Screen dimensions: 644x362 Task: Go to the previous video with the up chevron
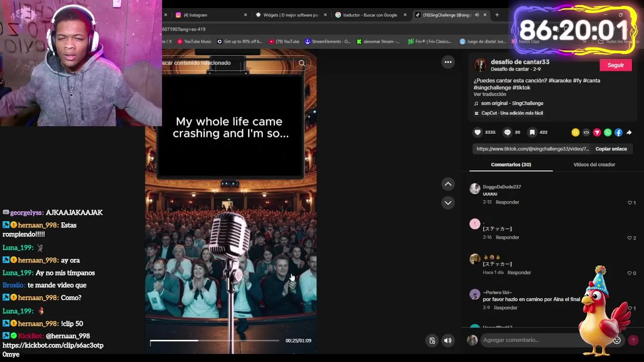[x=448, y=184]
